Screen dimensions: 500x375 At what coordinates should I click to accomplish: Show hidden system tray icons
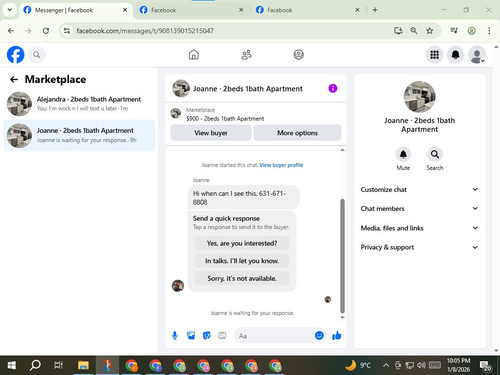[x=386, y=365]
